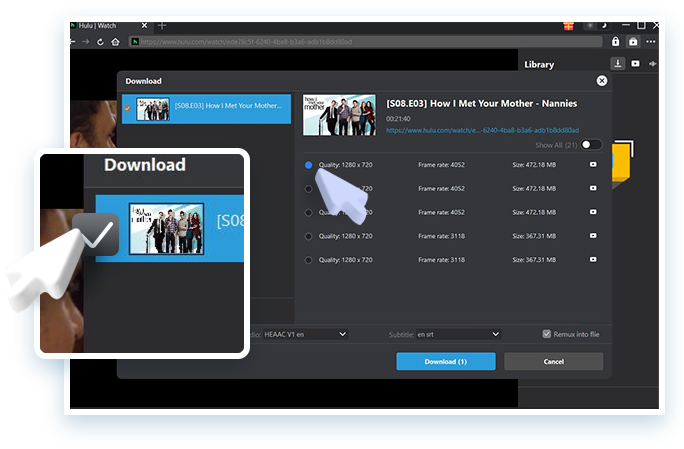Select the first quality radio (blue selected)
The image size is (684, 449).
tap(308, 165)
